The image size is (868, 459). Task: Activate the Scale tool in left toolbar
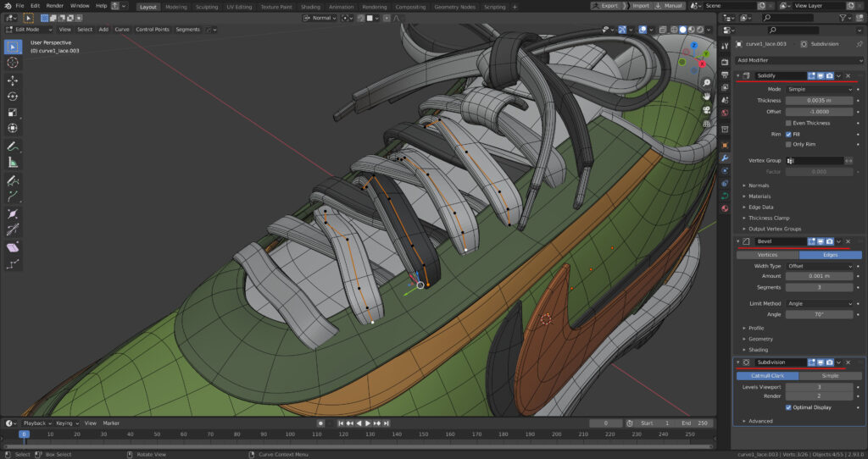coord(13,113)
